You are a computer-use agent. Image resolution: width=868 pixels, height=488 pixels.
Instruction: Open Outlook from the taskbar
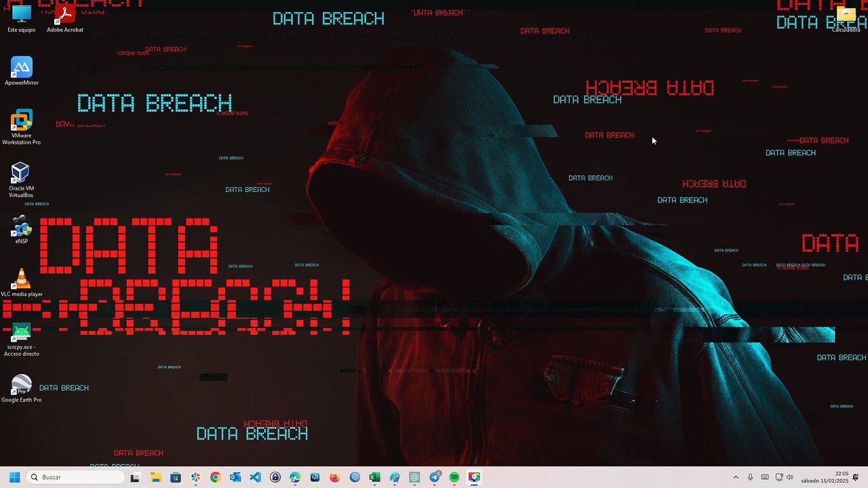235,477
